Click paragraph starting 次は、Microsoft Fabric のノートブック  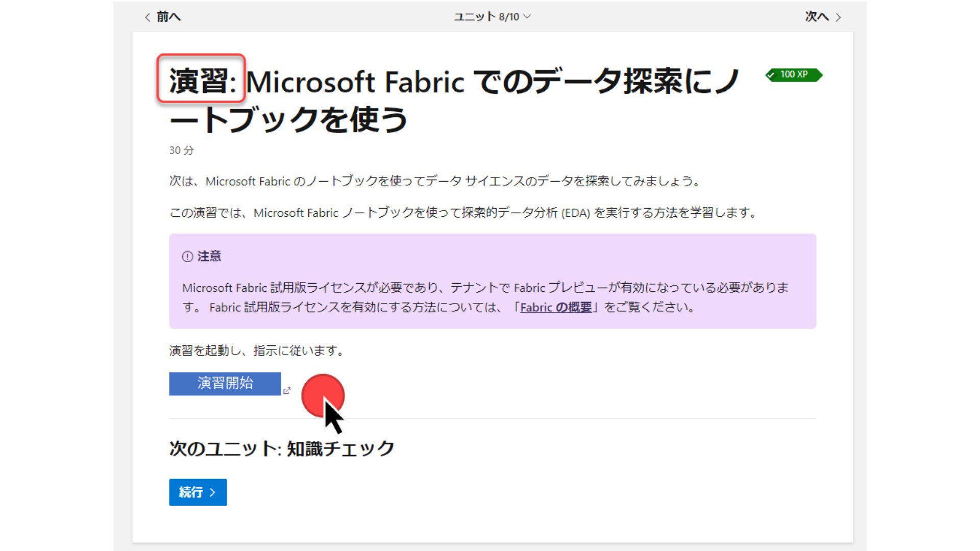[435, 181]
